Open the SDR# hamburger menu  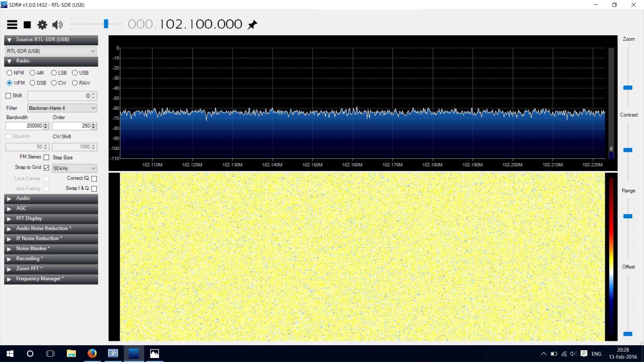12,24
